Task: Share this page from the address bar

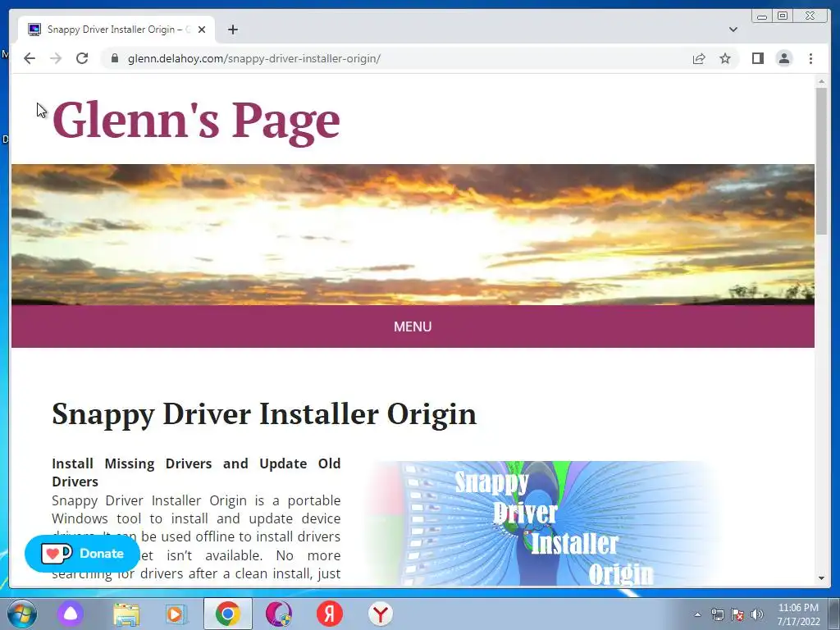Action: 699,58
